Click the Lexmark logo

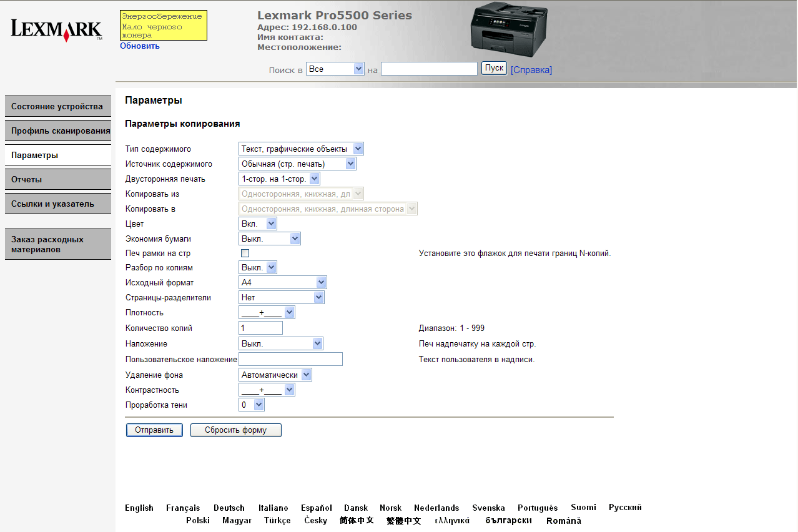(57, 30)
